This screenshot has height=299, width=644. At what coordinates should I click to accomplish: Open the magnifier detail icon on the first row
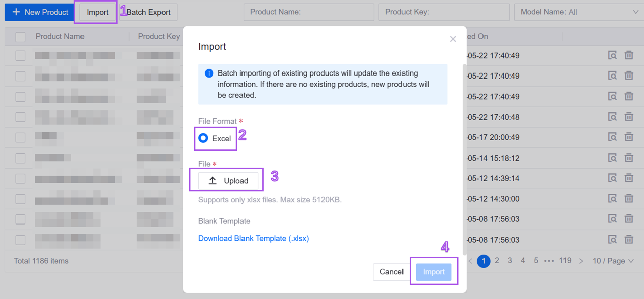click(613, 55)
